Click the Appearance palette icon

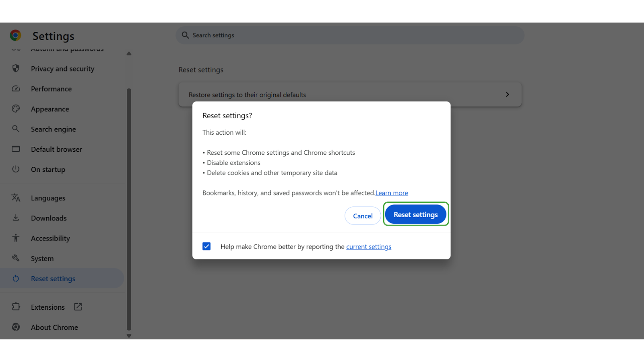16,109
